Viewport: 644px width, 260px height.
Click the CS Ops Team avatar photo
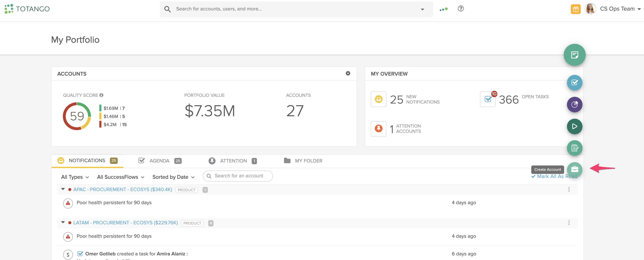[x=590, y=9]
